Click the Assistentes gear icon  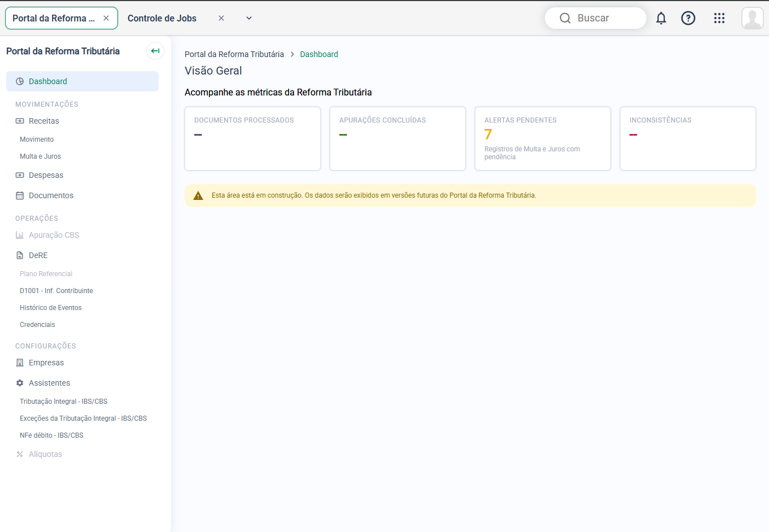coord(20,383)
